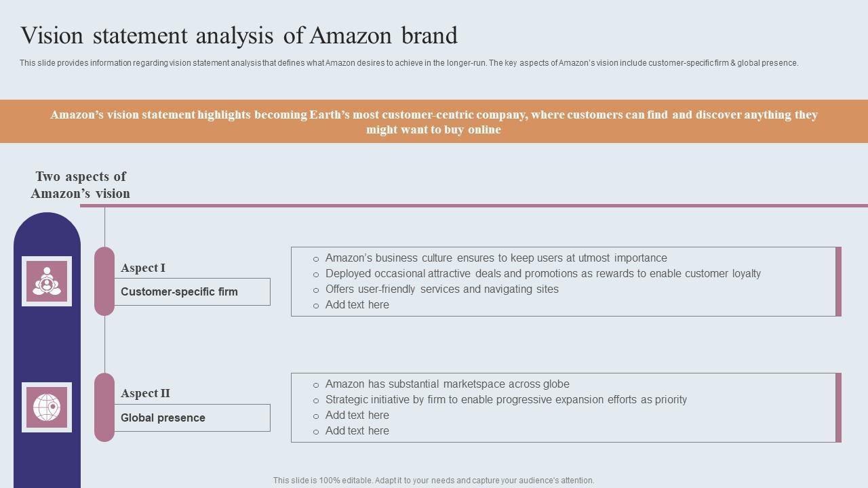Click the "Two aspects of Amazon's vision" heading
This screenshot has height=488, width=868.
pos(80,185)
